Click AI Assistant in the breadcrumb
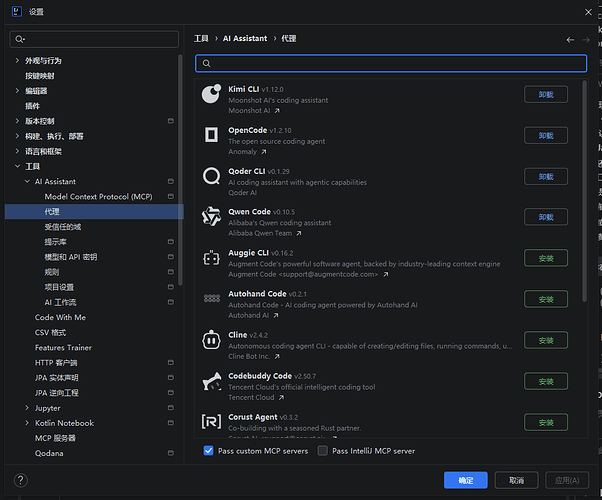Image resolution: width=602 pixels, height=500 pixels. click(x=245, y=38)
